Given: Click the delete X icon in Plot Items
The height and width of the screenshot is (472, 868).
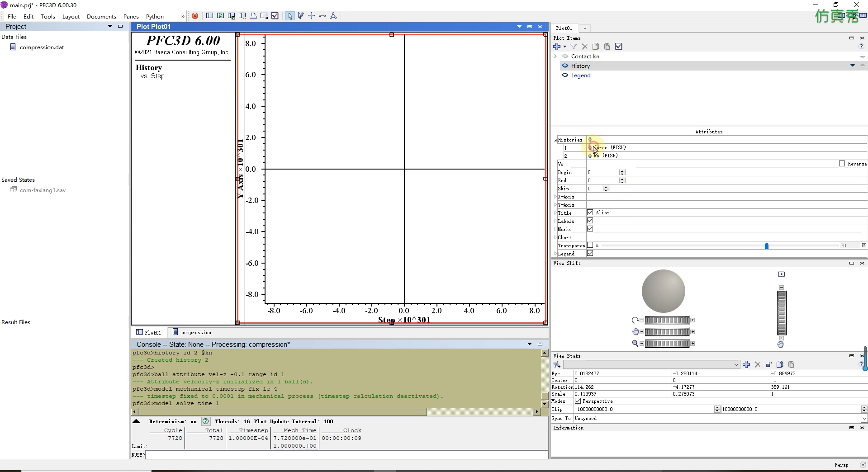Looking at the screenshot, I should pyautogui.click(x=585, y=47).
